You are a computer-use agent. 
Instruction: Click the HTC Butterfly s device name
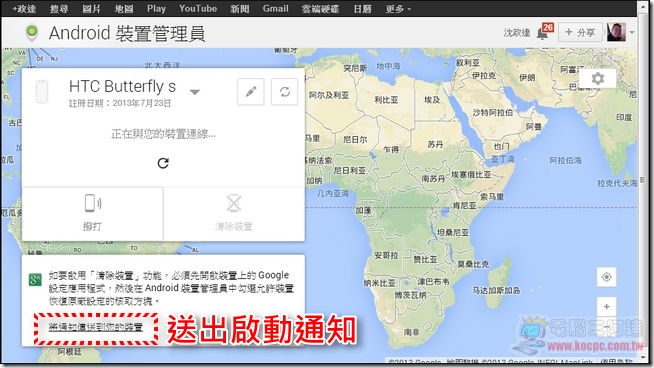[122, 86]
